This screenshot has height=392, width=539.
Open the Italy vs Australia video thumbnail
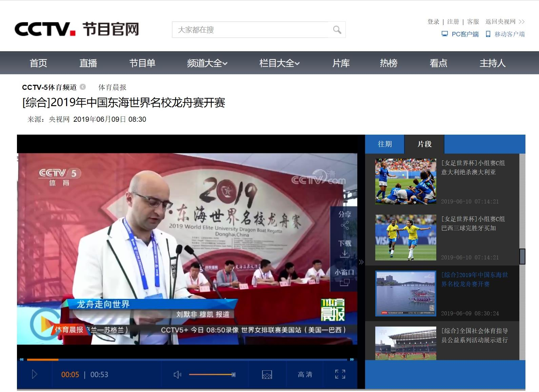pyautogui.click(x=405, y=181)
